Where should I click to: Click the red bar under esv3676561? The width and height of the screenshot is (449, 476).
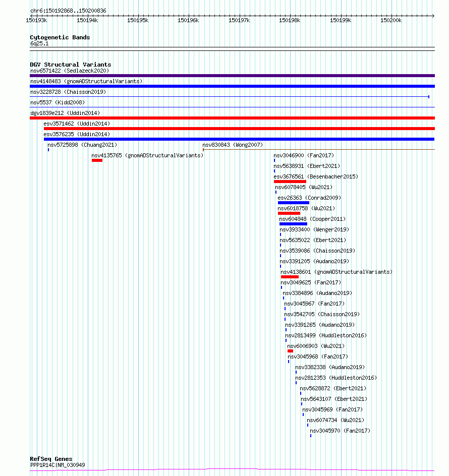point(290,182)
